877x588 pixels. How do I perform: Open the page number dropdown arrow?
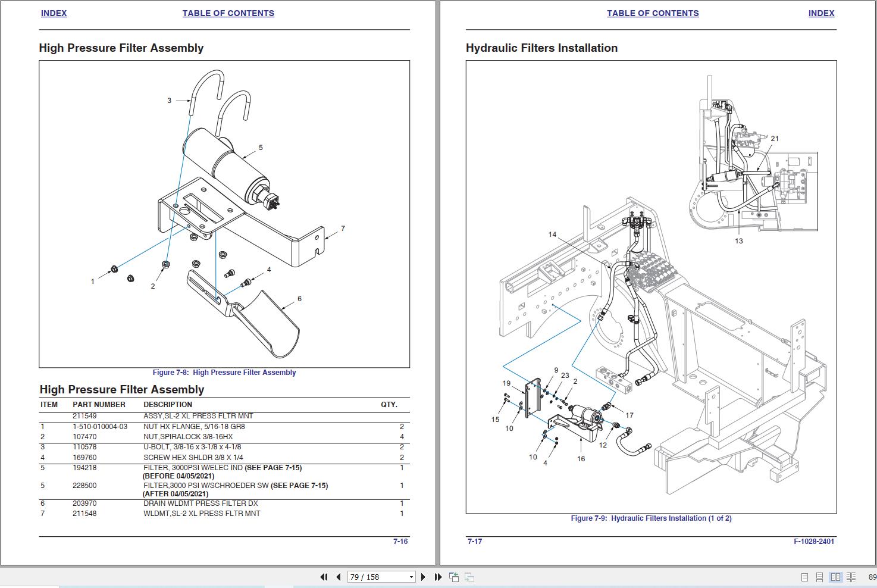pos(411,577)
